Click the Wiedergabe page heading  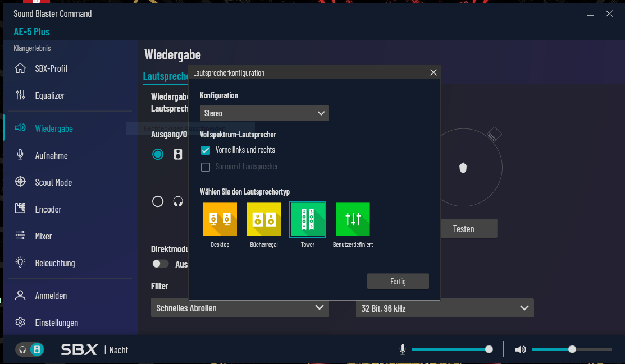[172, 55]
